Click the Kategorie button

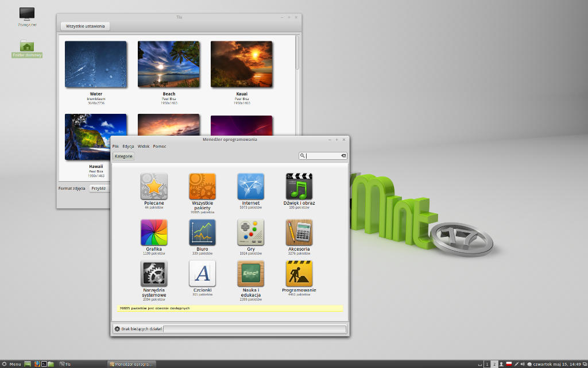(123, 156)
